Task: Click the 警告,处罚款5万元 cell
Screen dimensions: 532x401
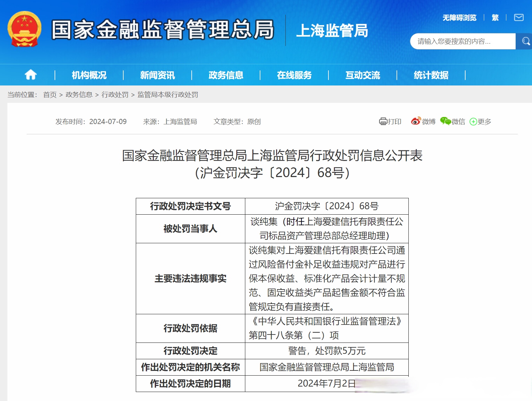Action: [327, 351]
